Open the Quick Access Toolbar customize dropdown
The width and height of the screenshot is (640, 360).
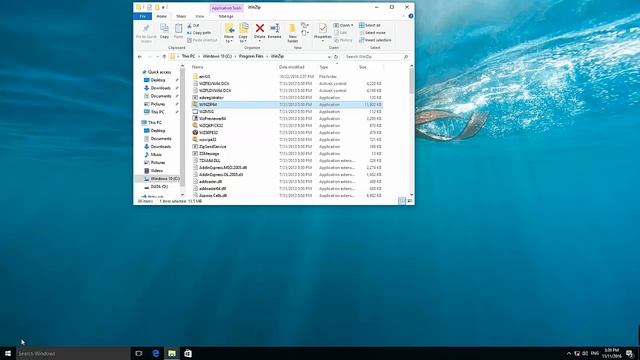(163, 7)
